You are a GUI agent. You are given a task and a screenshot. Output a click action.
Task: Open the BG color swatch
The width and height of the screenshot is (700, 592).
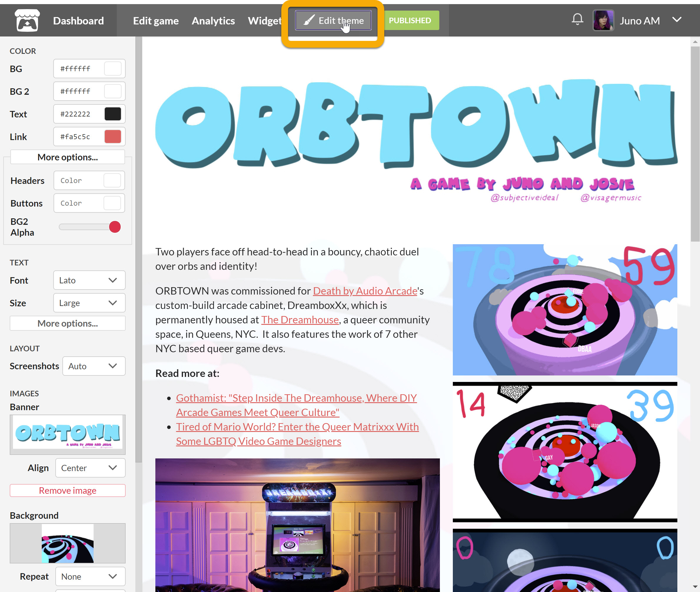[113, 69]
